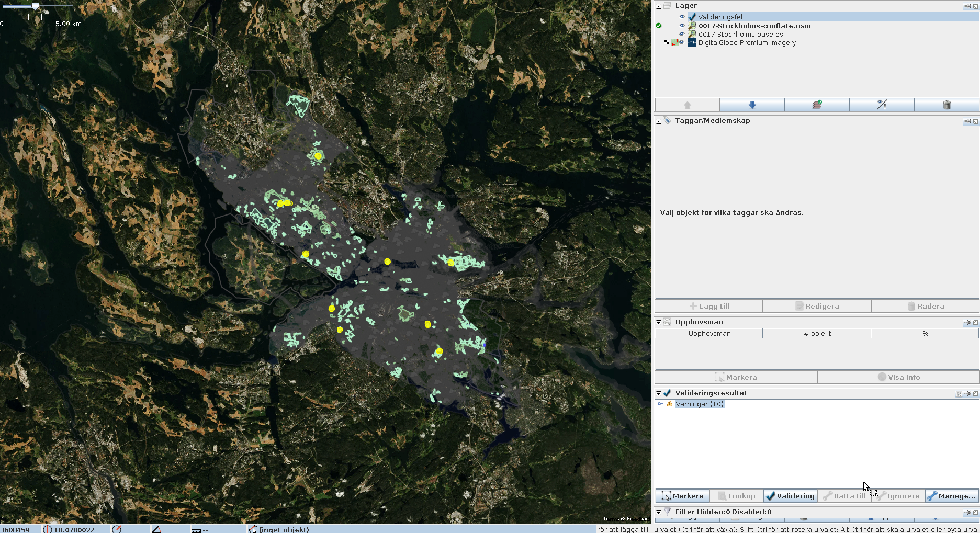Hide the Valideringsfel layer via eye icon

[x=682, y=17]
